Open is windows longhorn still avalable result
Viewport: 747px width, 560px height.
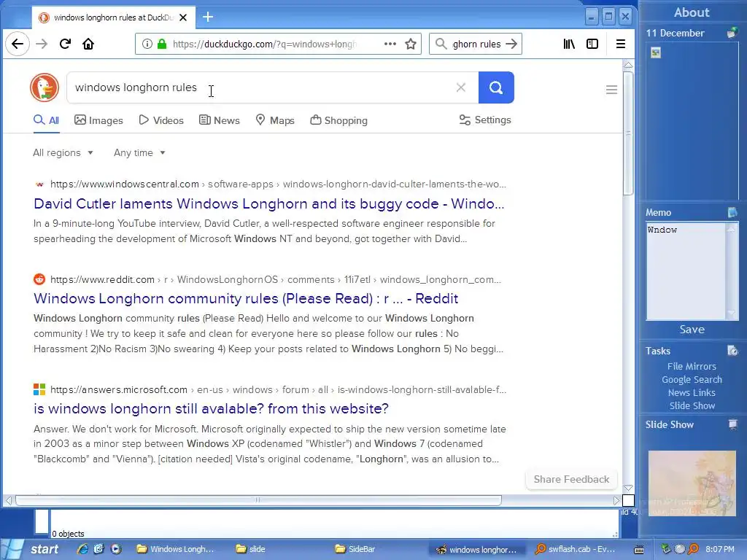[x=211, y=408]
